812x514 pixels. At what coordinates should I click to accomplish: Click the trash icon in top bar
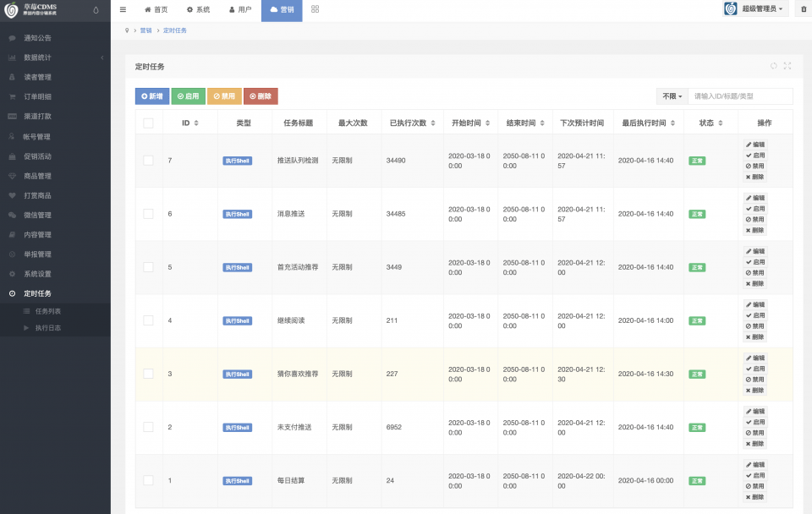[803, 9]
